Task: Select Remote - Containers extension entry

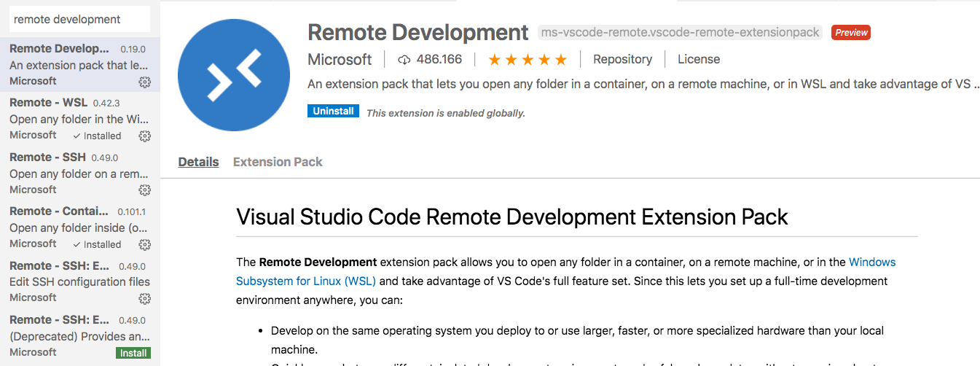Action: (80, 227)
